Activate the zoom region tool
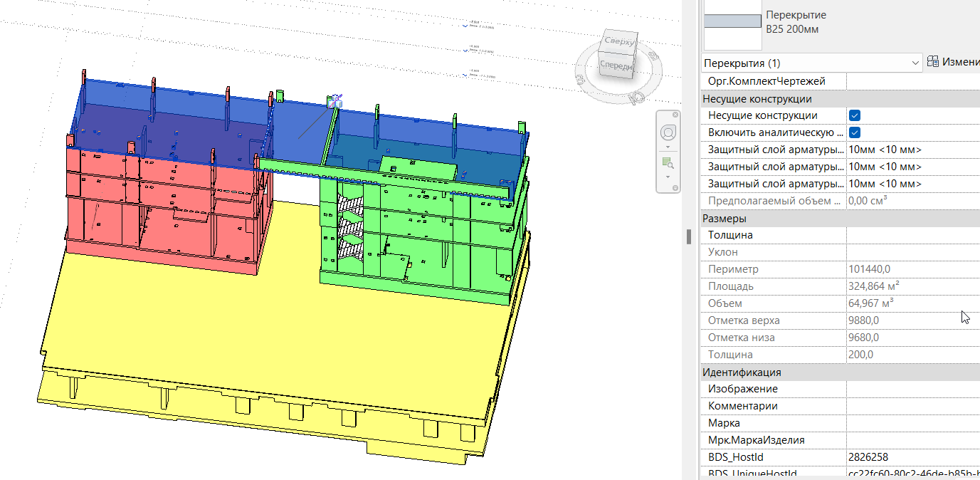 tap(668, 163)
